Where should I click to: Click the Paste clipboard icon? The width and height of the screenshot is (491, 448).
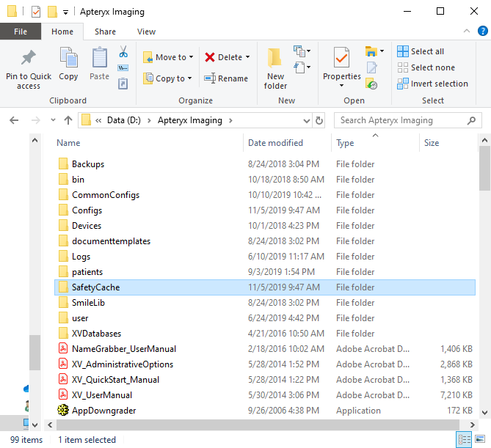tap(100, 58)
